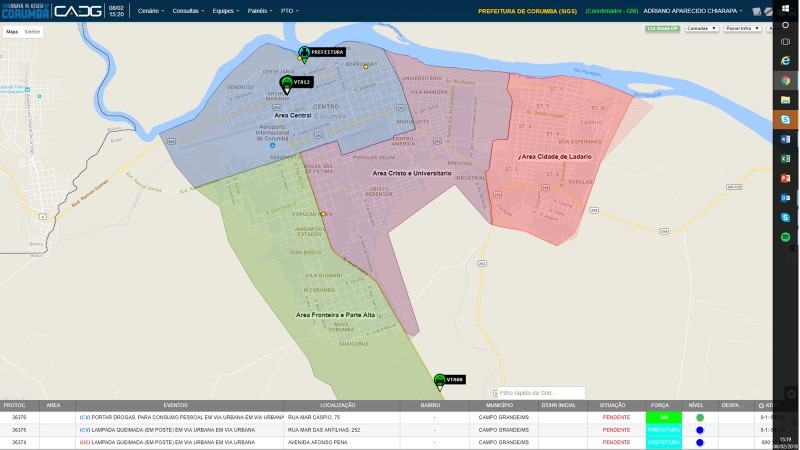
Task: Open Word from the taskbar
Action: click(786, 139)
